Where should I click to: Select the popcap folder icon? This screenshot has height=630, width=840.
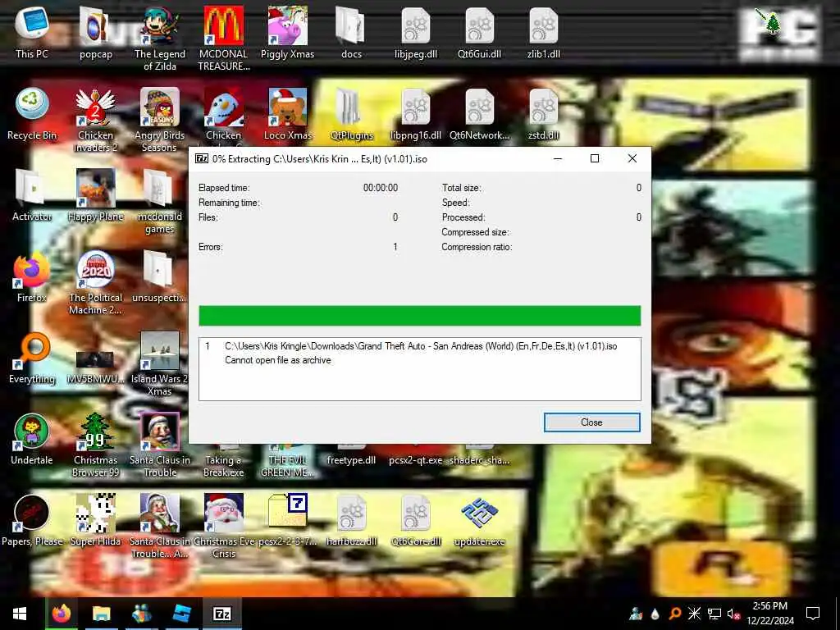[x=96, y=32]
